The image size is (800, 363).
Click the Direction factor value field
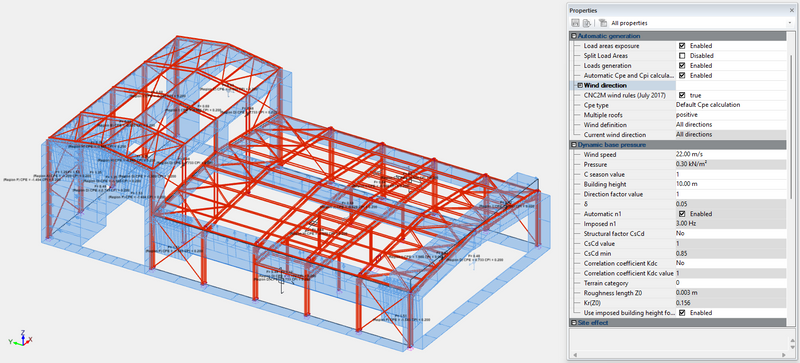click(x=731, y=194)
